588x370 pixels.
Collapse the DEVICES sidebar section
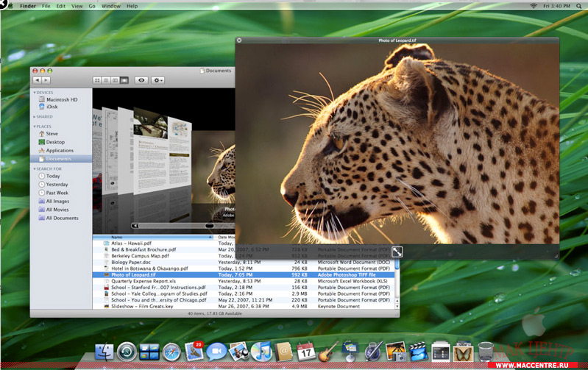(x=35, y=93)
